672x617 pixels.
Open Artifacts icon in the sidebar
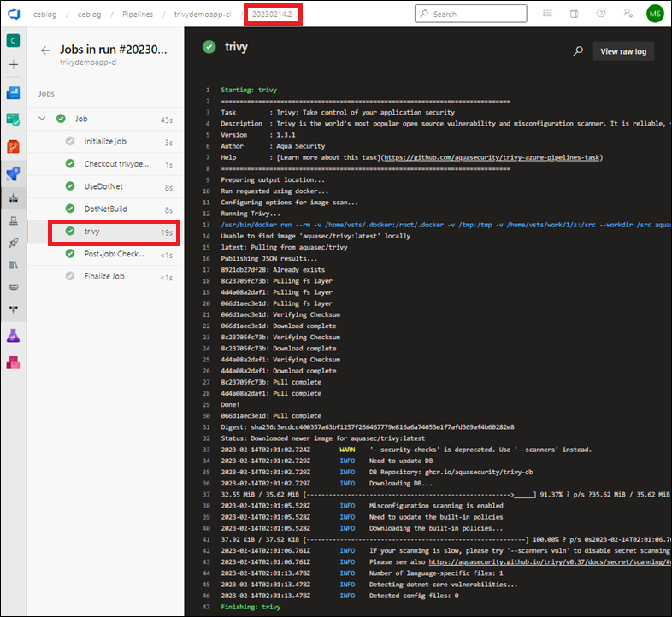tap(13, 363)
